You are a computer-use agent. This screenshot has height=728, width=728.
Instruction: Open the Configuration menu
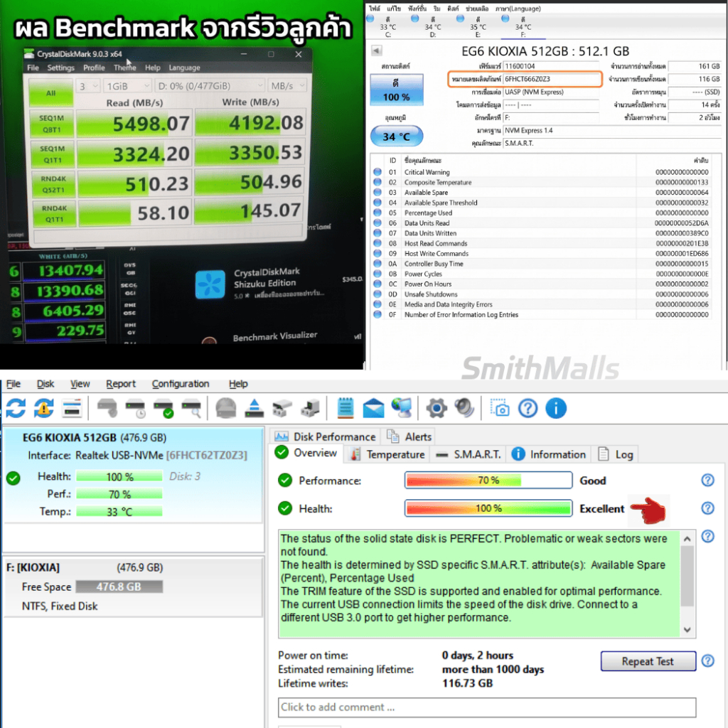(x=181, y=384)
